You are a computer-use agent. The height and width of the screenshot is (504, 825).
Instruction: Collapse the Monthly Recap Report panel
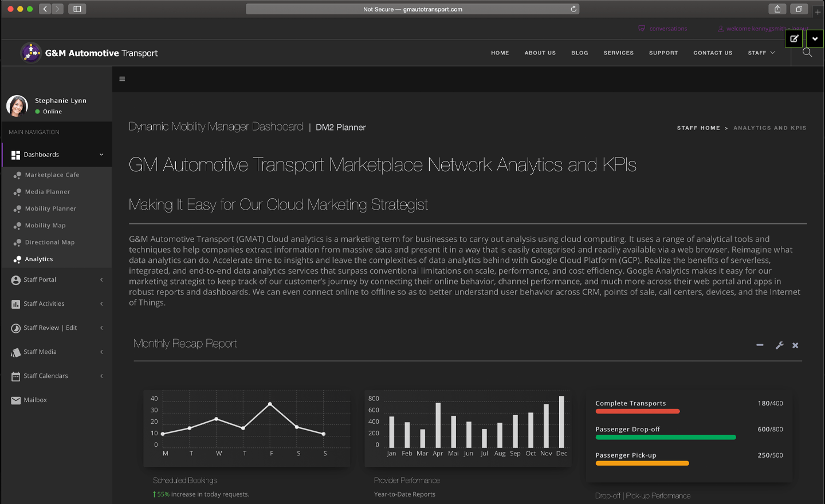click(760, 345)
